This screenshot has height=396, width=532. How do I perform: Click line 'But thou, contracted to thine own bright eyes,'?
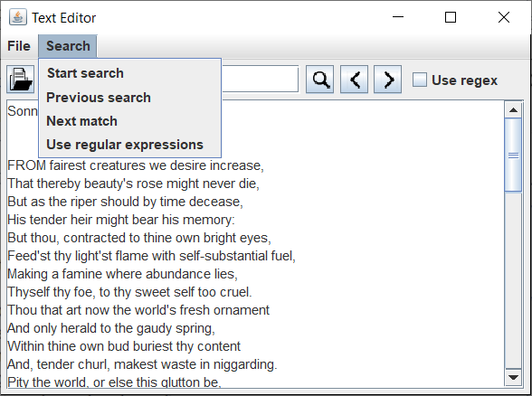139,238
